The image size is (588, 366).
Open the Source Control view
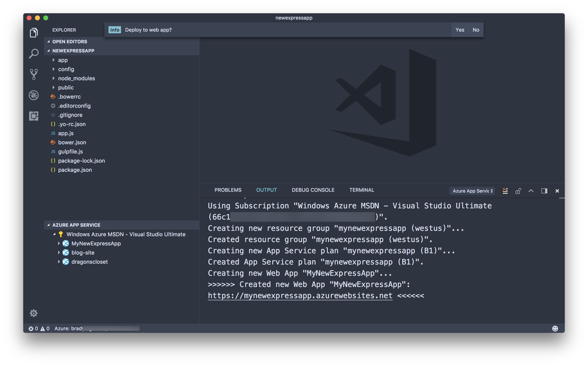(x=34, y=74)
